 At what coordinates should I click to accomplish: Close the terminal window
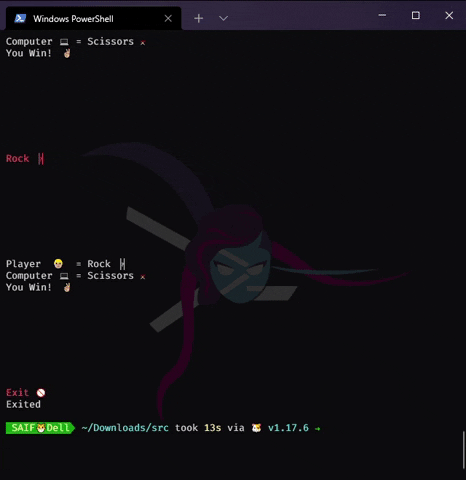click(x=449, y=15)
